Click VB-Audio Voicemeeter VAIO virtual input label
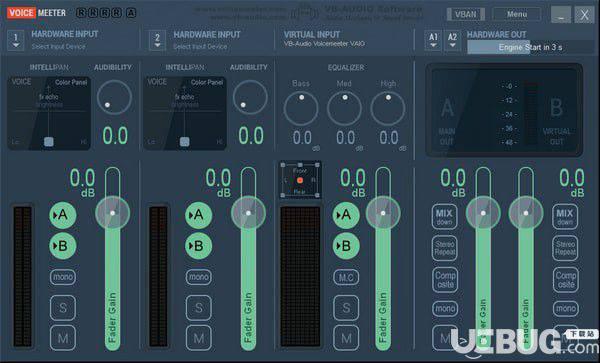The width and height of the screenshot is (600, 363). 324,44
